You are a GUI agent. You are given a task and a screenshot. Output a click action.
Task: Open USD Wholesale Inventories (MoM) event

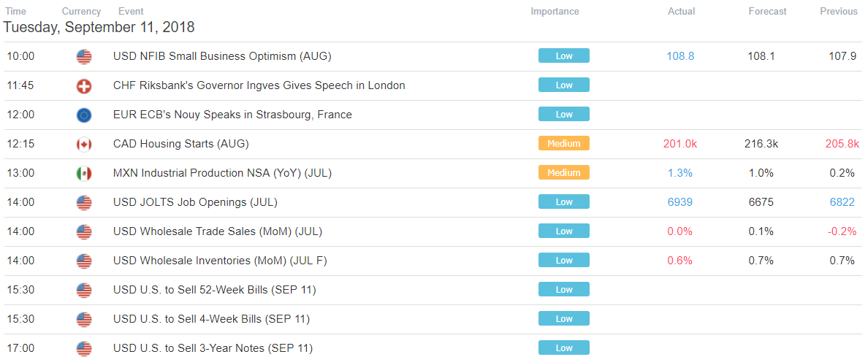click(220, 261)
